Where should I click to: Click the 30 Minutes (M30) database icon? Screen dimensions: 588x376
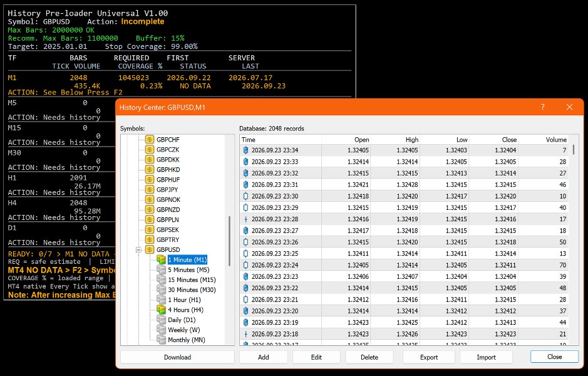pos(162,290)
